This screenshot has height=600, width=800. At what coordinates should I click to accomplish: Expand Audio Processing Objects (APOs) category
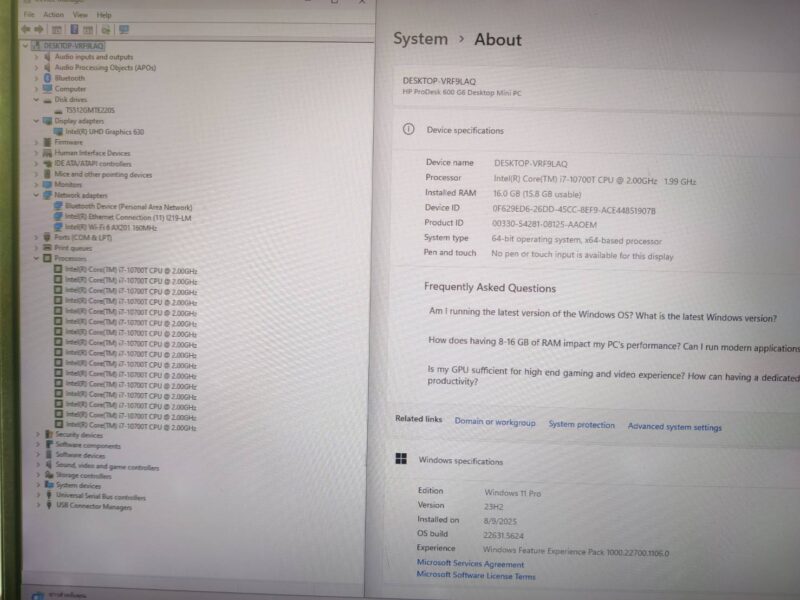37,68
